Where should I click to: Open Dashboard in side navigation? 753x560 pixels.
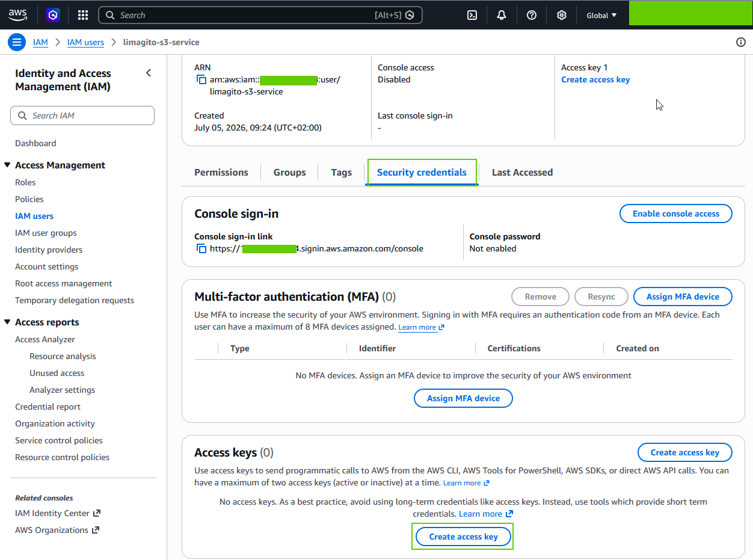tap(35, 143)
